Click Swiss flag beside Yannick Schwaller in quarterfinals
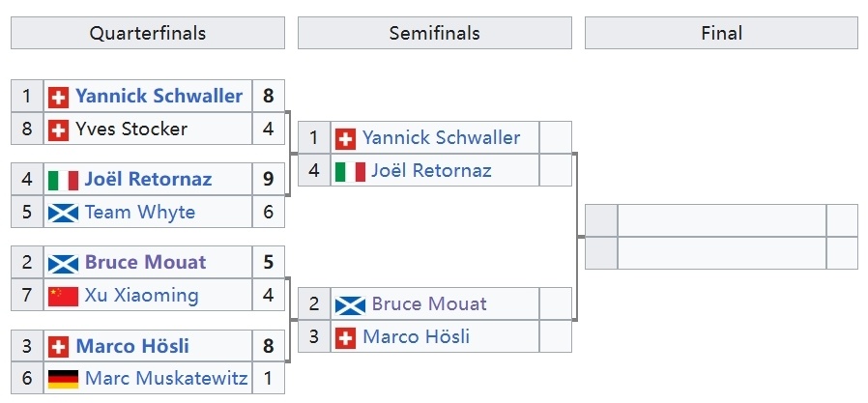Viewport: 868px width, 403px height. coord(58,97)
